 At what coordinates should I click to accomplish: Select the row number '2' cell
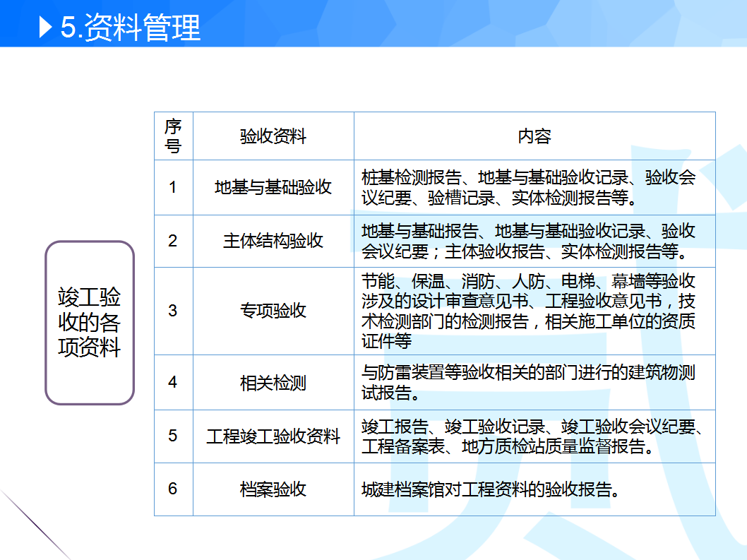tap(174, 241)
